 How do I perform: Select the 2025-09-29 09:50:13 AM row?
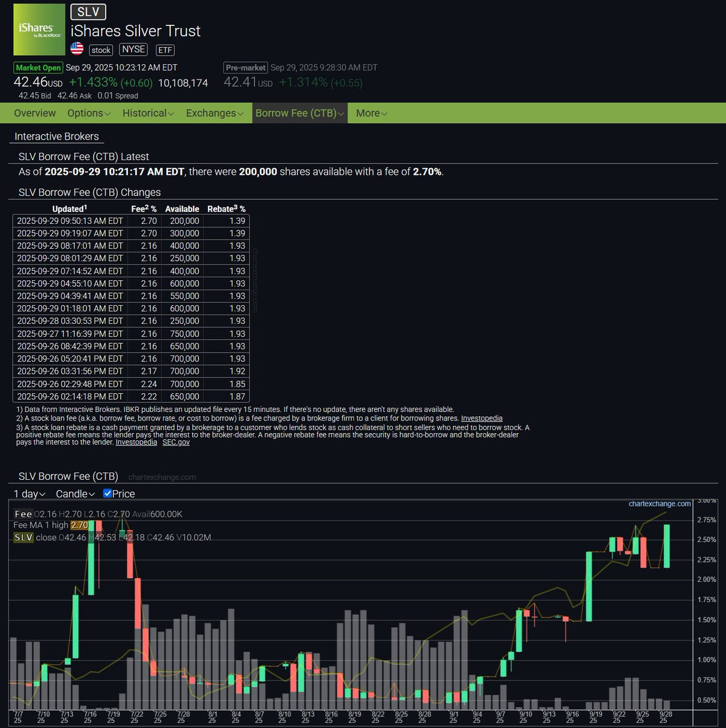(131, 221)
